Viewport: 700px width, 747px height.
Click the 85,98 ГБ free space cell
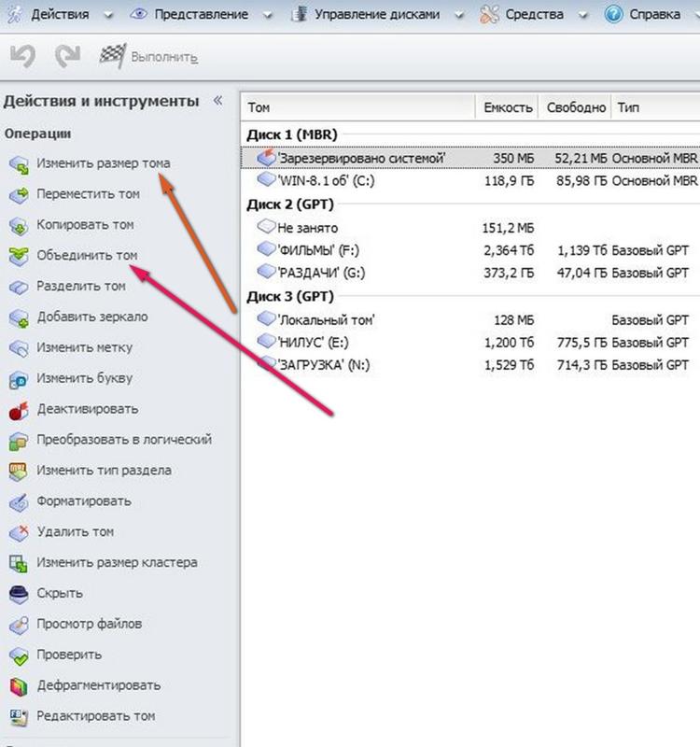[x=581, y=181]
